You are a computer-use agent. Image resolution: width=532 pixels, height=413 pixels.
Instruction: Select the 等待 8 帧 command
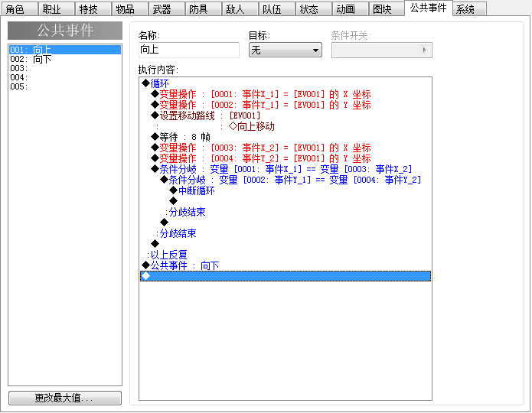click(x=286, y=137)
